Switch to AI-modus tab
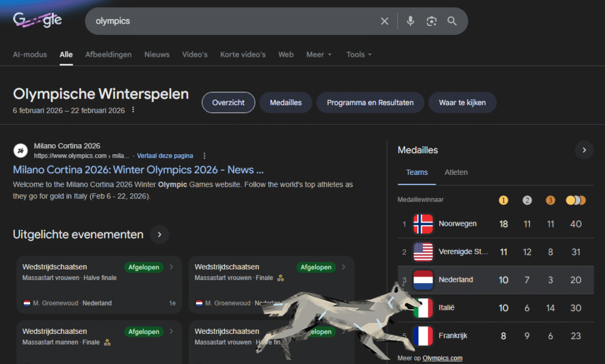Viewport: 605px width, 364px height. click(30, 54)
